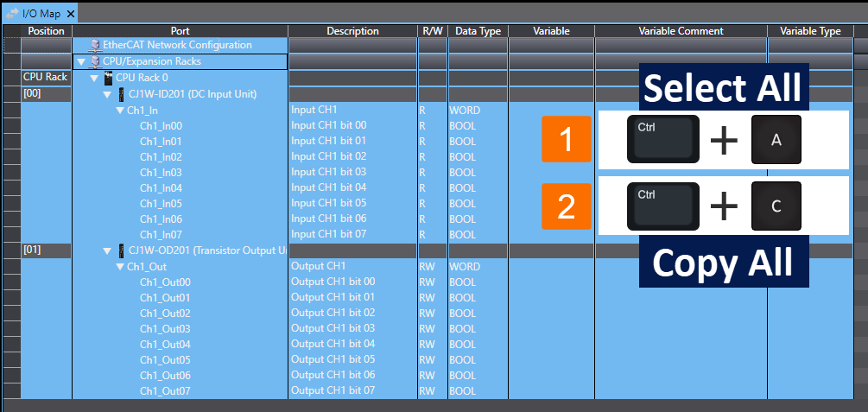Select the Ch1_Out02 port
The width and height of the screenshot is (868, 412).
click(166, 314)
